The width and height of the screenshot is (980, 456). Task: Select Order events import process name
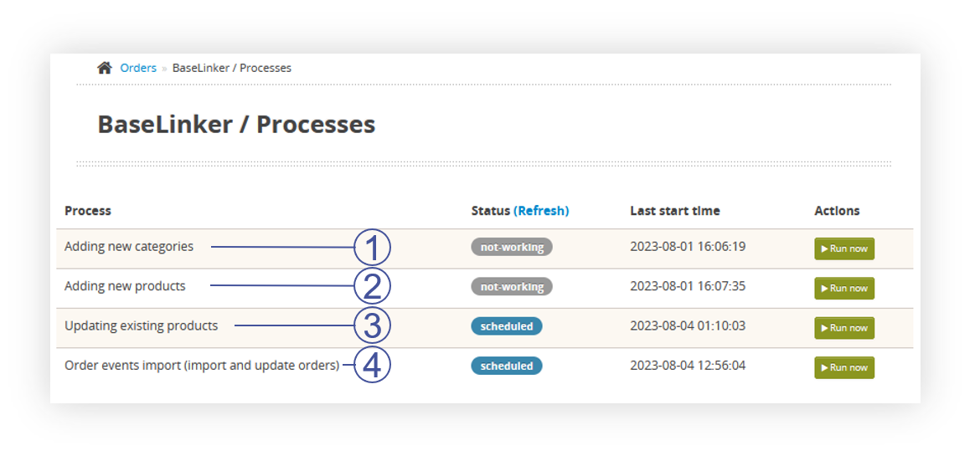(202, 366)
